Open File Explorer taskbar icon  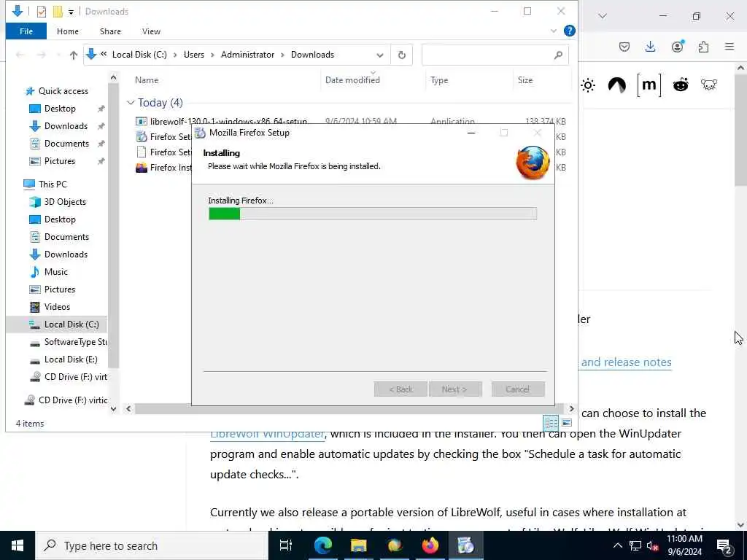coord(358,545)
